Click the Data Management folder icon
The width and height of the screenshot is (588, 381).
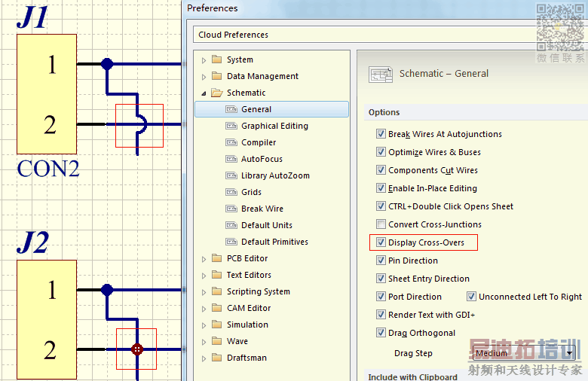click(217, 76)
